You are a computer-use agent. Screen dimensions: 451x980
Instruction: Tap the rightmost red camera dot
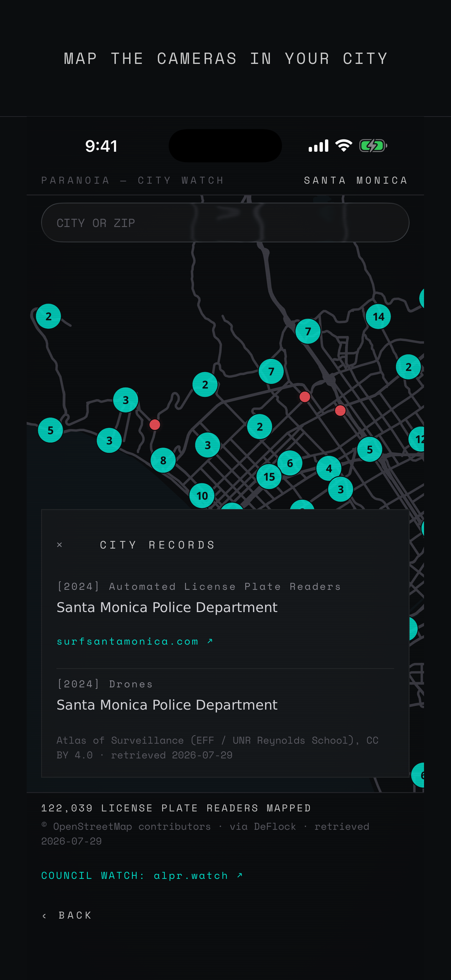[340, 410]
